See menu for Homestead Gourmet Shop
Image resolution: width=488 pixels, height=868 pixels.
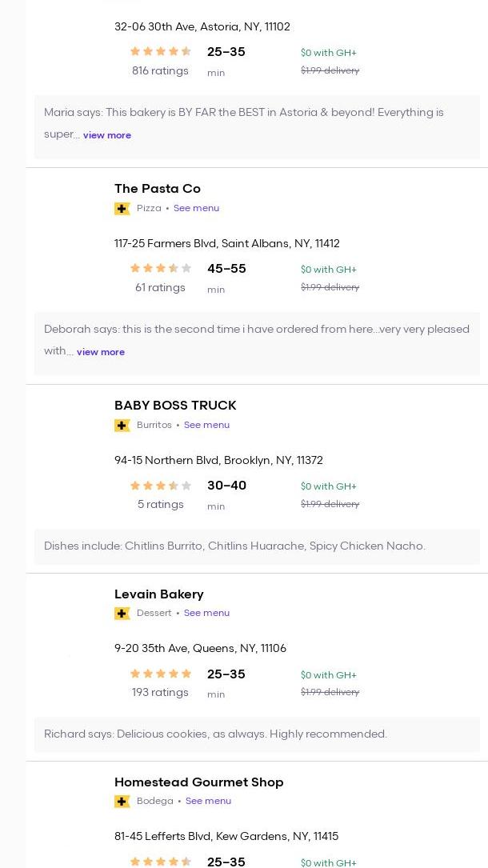(208, 801)
